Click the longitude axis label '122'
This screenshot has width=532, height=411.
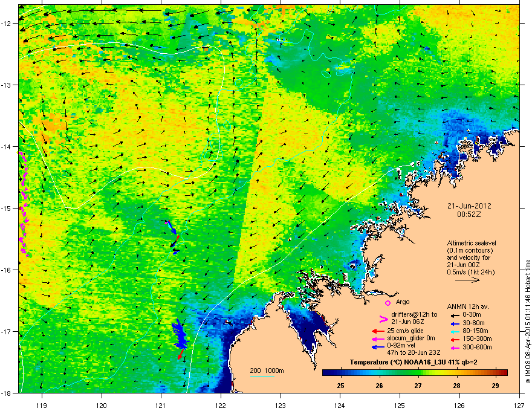click(x=221, y=405)
